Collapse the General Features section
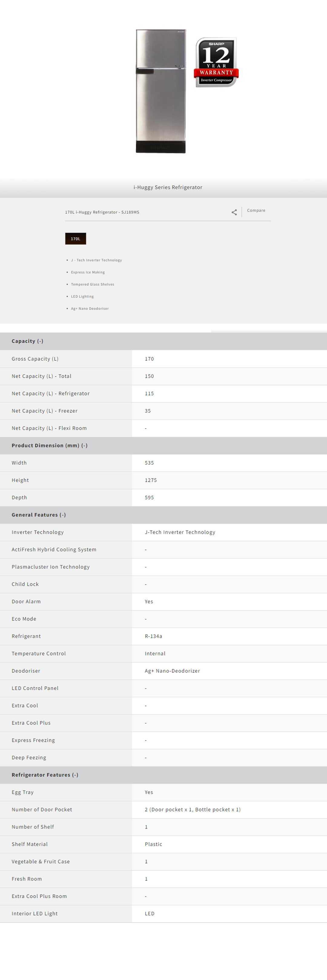 tap(38, 515)
